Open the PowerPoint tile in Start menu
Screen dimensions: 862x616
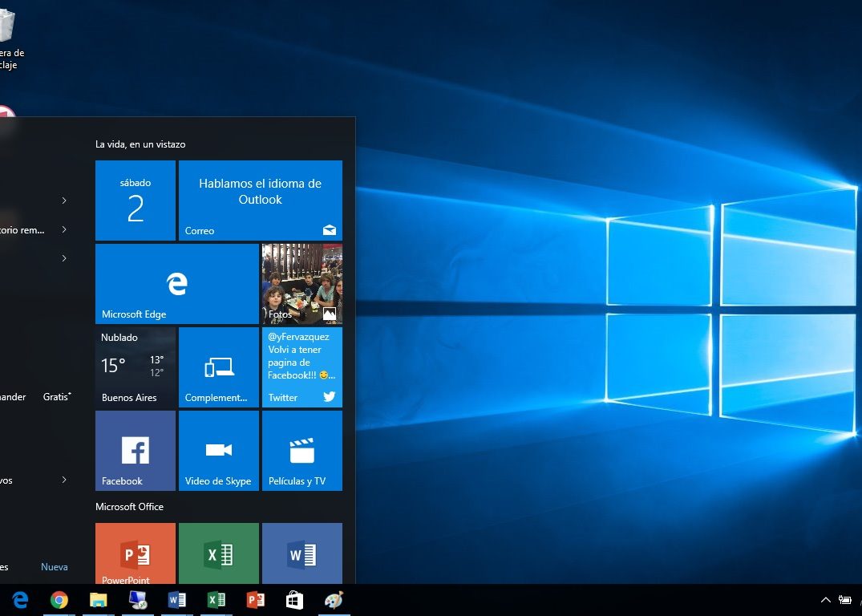coord(135,553)
